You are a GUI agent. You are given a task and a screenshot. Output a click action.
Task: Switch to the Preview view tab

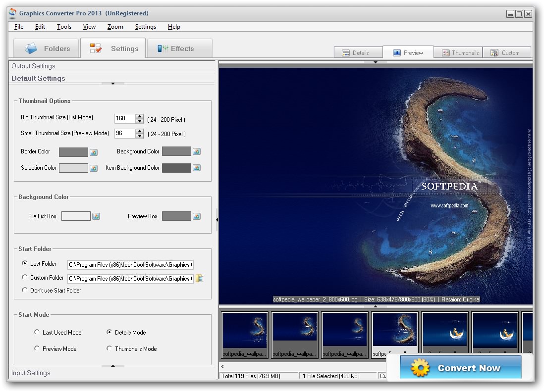pos(408,52)
